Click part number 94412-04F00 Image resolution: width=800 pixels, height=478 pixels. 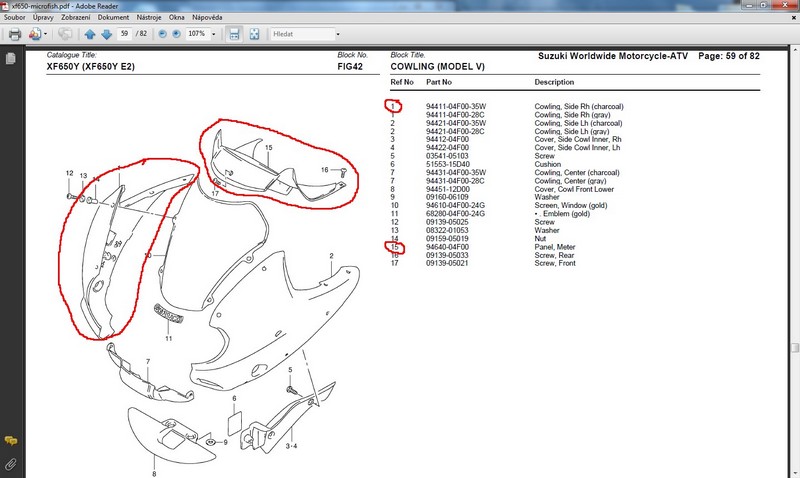tap(447, 139)
